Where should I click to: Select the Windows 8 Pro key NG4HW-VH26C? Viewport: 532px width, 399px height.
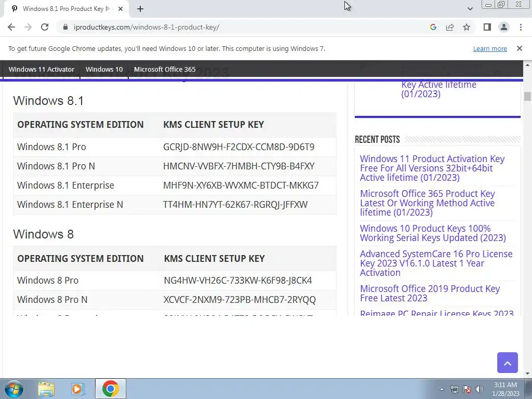point(238,280)
